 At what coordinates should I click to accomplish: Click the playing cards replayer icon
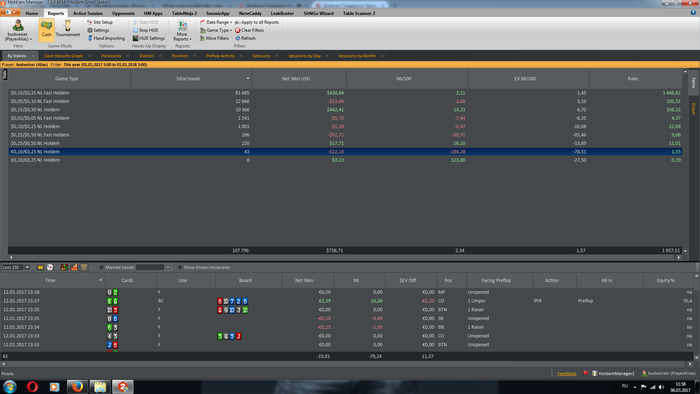(x=50, y=267)
